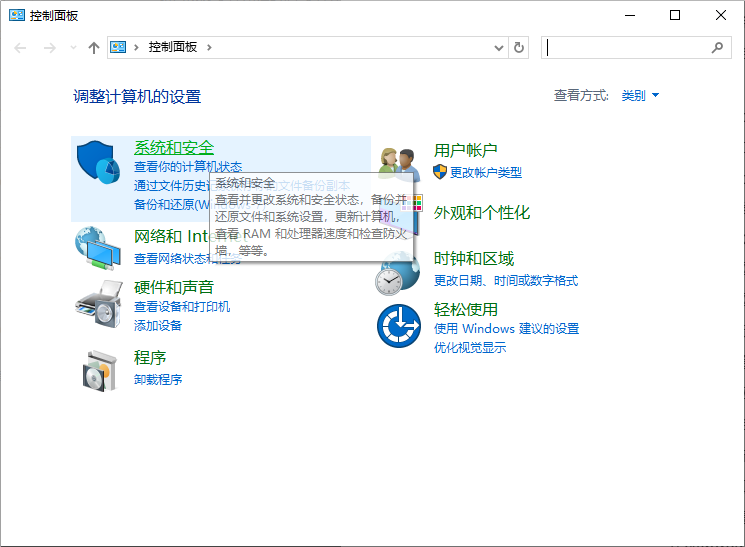Click the 卸载程序 link
This screenshot has width=745, height=547.
point(158,379)
